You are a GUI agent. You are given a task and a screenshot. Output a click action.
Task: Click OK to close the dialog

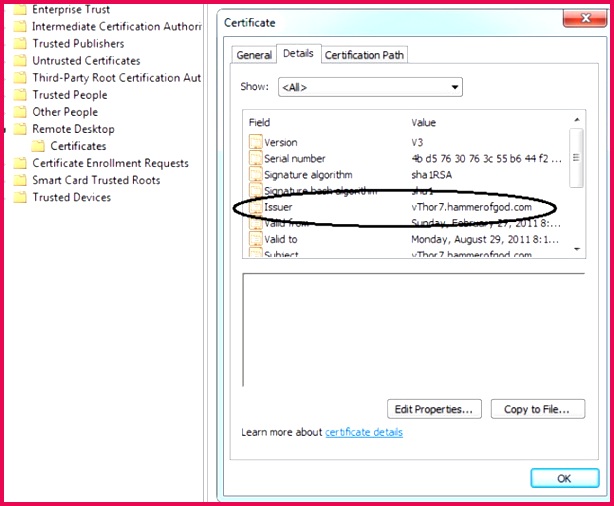tap(565, 478)
